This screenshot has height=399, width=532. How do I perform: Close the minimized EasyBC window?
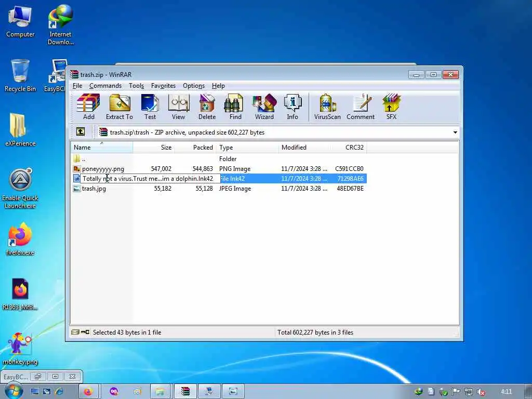point(72,376)
